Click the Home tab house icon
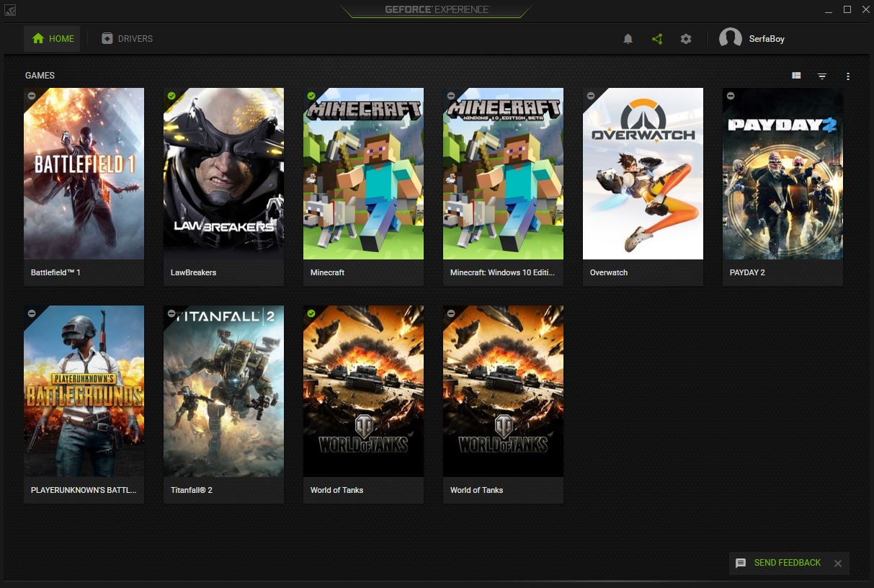The width and height of the screenshot is (874, 588). point(38,39)
